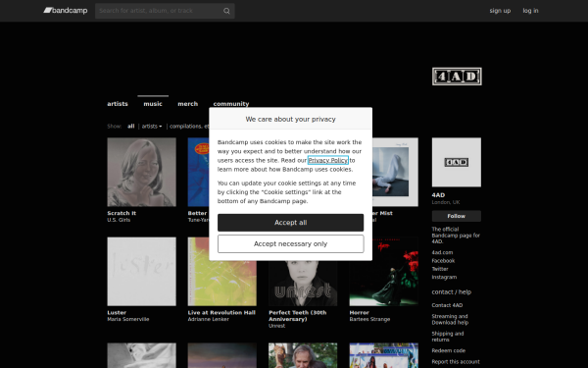The width and height of the screenshot is (588, 368).
Task: Click the search magnifier icon
Action: (x=226, y=11)
